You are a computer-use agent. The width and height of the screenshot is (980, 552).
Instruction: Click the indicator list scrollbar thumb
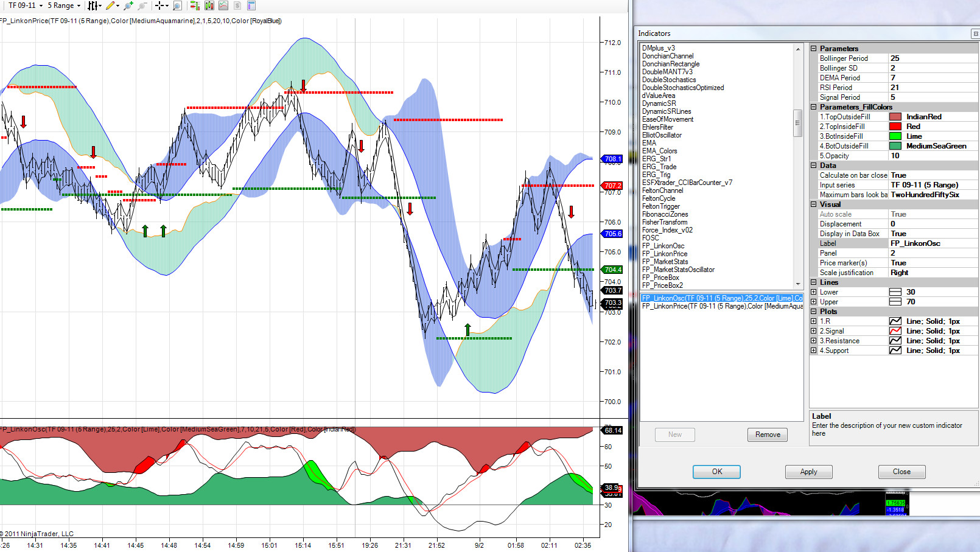click(798, 124)
